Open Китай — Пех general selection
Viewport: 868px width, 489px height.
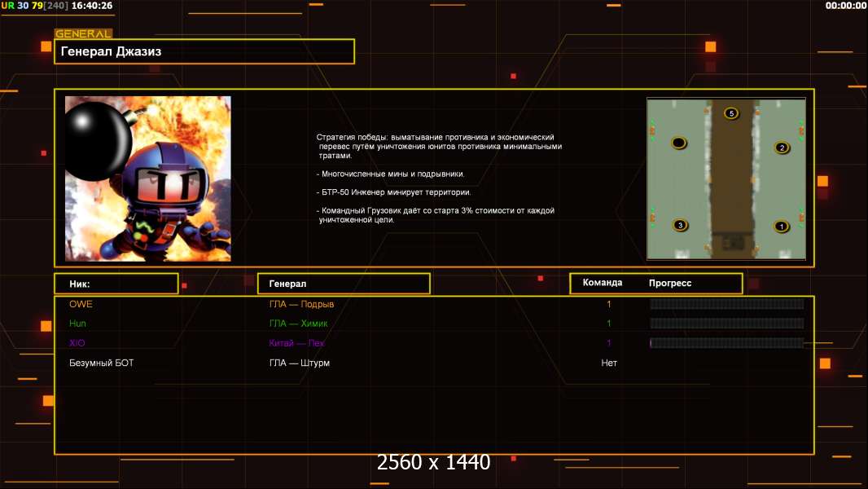coord(296,343)
